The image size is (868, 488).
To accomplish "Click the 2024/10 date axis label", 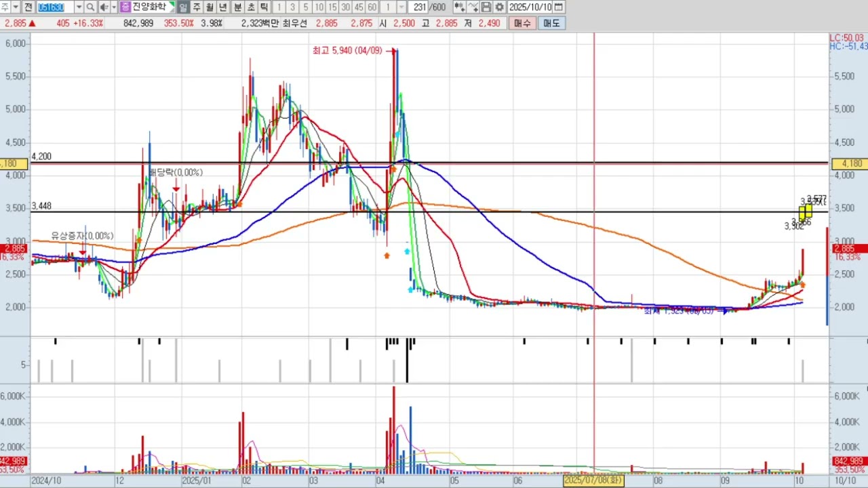I will click(46, 481).
